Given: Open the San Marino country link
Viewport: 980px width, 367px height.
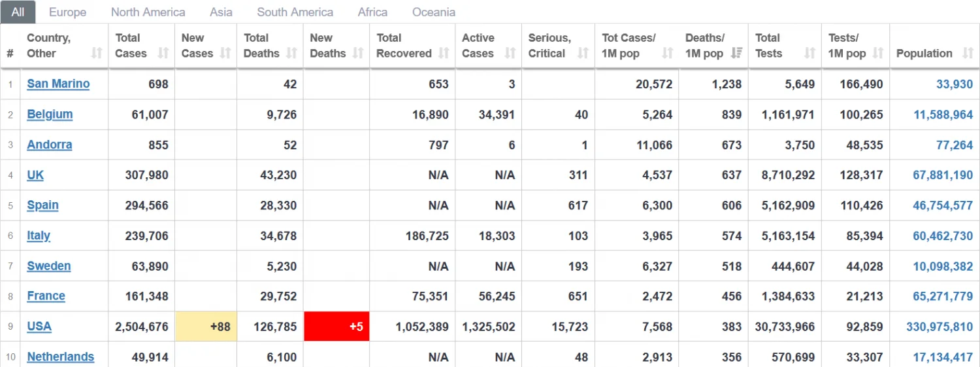Looking at the screenshot, I should tap(58, 84).
